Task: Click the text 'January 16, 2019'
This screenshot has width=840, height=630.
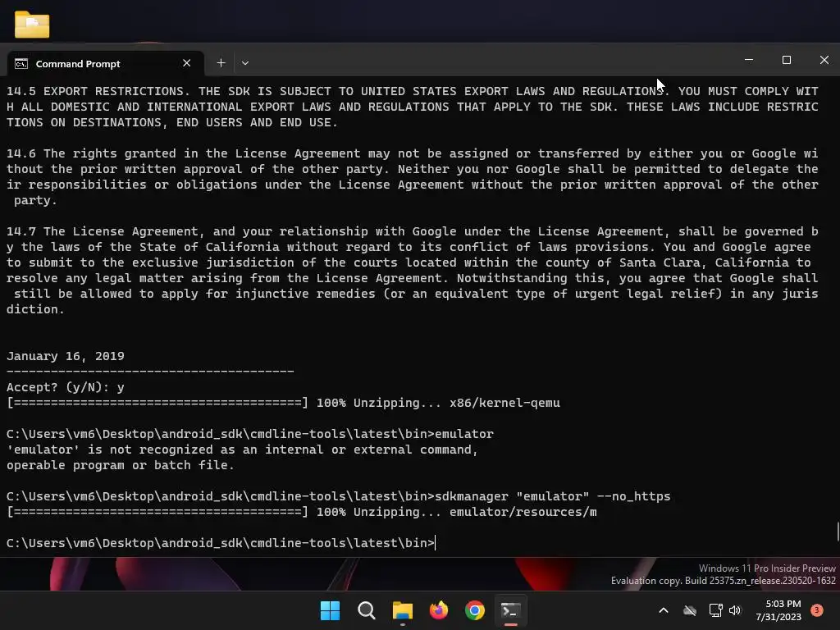Action: (x=66, y=356)
